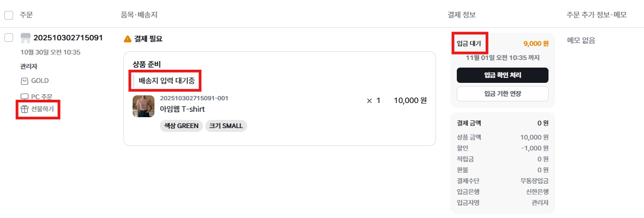
Task: Click the store icon beside order number
Action: click(x=25, y=38)
